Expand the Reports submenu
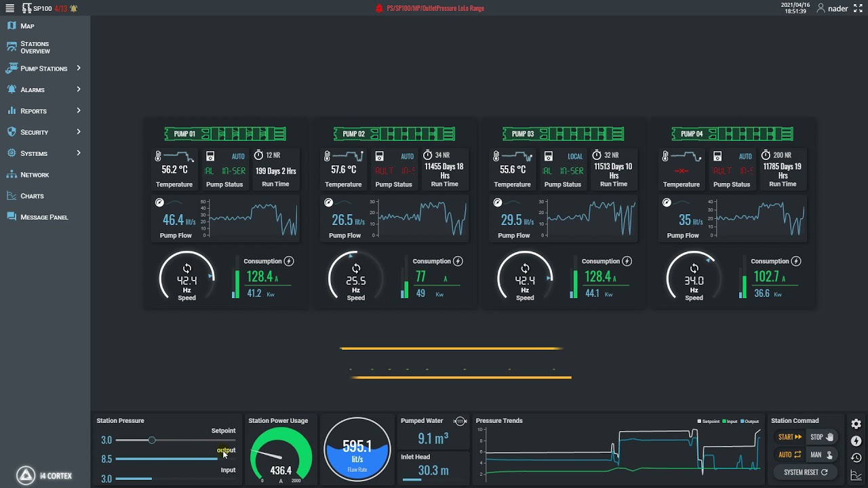This screenshot has height=488, width=868. (x=79, y=110)
